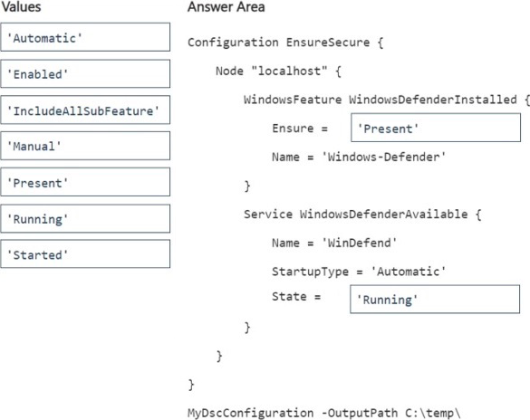The image size is (530, 420).
Task: Click the Values heading
Action: 21,6
